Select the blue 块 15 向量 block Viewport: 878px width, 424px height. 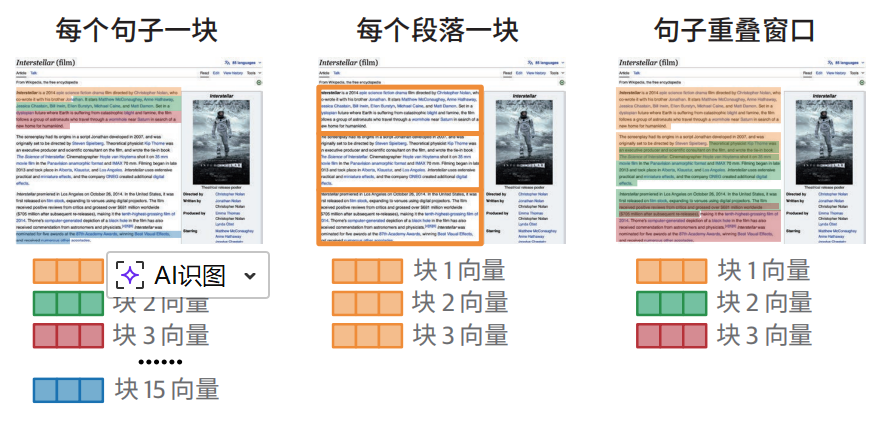(68, 389)
